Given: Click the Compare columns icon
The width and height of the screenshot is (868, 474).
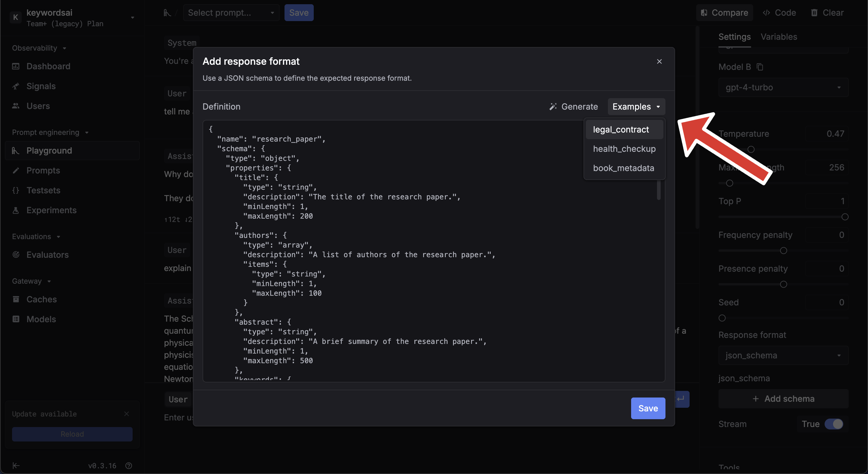Looking at the screenshot, I should tap(704, 13).
